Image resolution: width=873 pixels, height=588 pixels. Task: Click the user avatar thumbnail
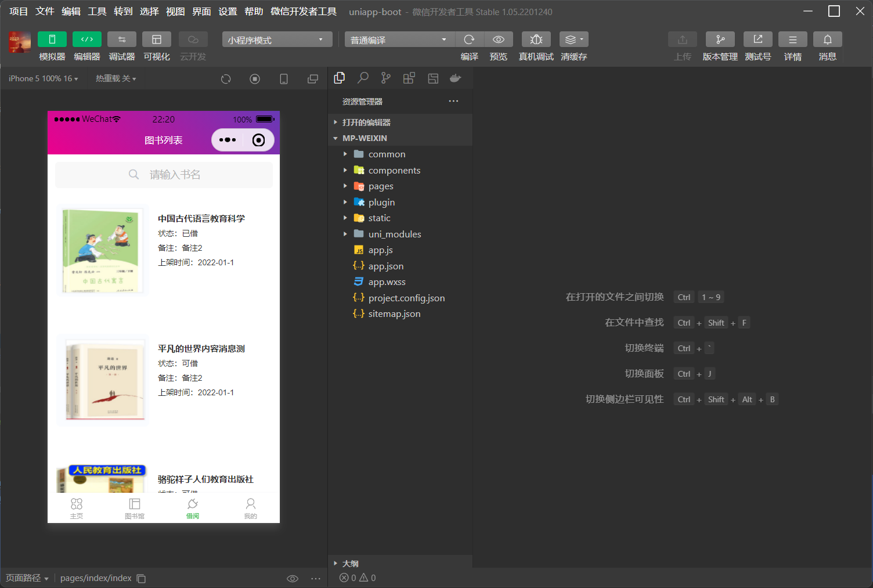pyautogui.click(x=20, y=42)
